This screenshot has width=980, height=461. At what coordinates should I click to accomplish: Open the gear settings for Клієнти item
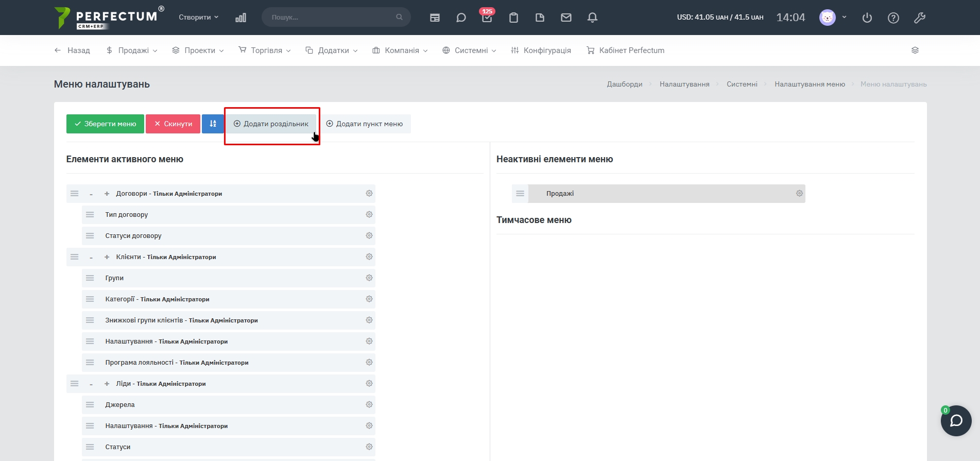(369, 257)
